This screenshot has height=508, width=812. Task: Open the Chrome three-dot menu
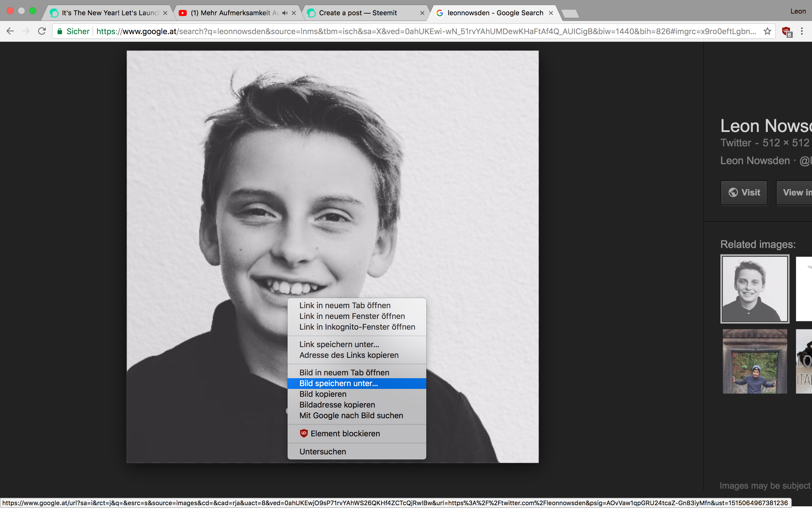pos(802,31)
